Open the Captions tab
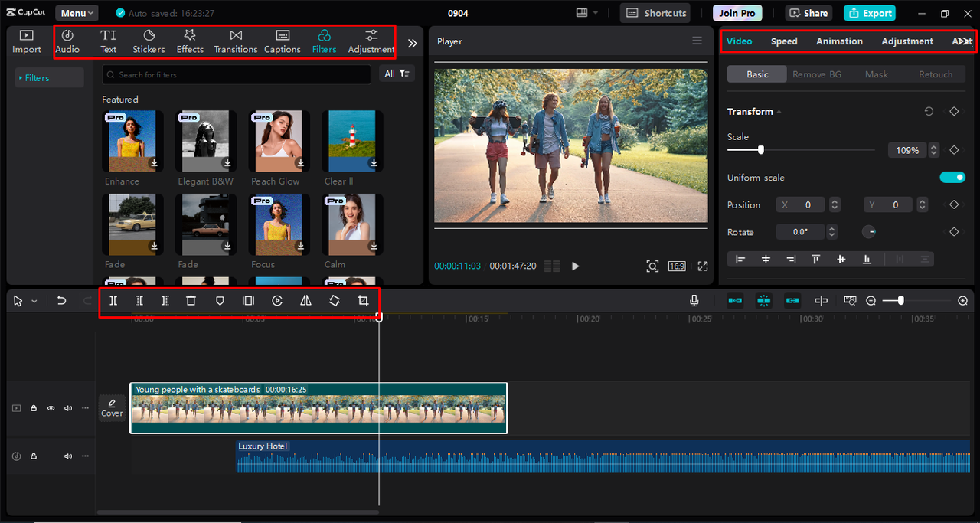This screenshot has width=980, height=523. [283, 41]
